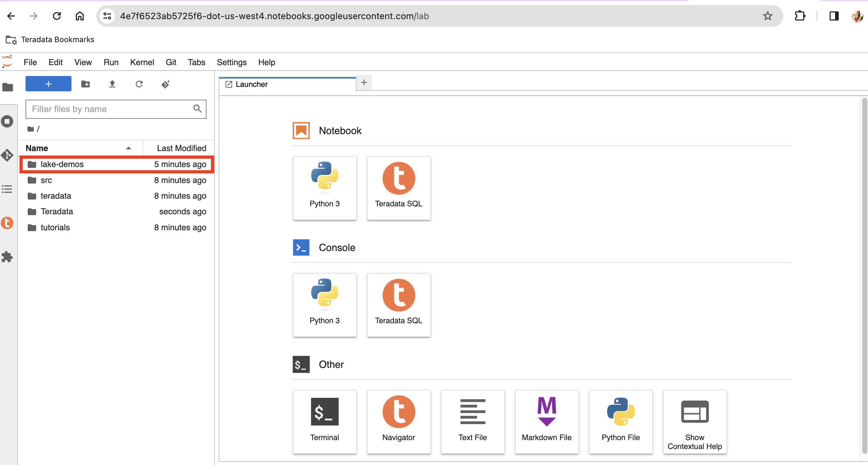Sort files by Last Modified header
The width and height of the screenshot is (868, 465).
pyautogui.click(x=179, y=148)
